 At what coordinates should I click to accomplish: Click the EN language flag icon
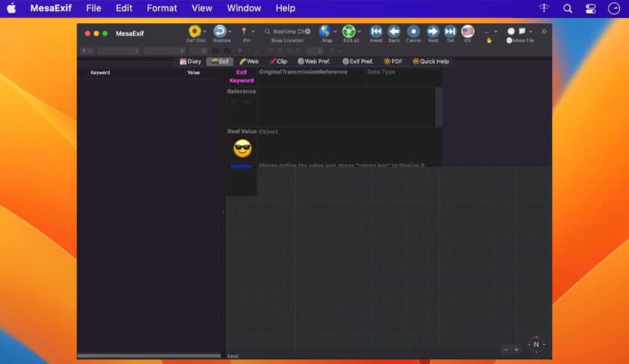[468, 32]
